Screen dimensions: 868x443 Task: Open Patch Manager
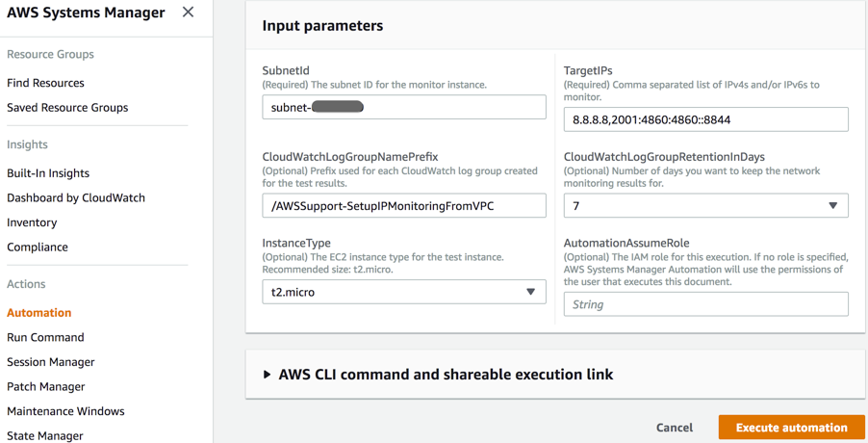pyautogui.click(x=46, y=387)
